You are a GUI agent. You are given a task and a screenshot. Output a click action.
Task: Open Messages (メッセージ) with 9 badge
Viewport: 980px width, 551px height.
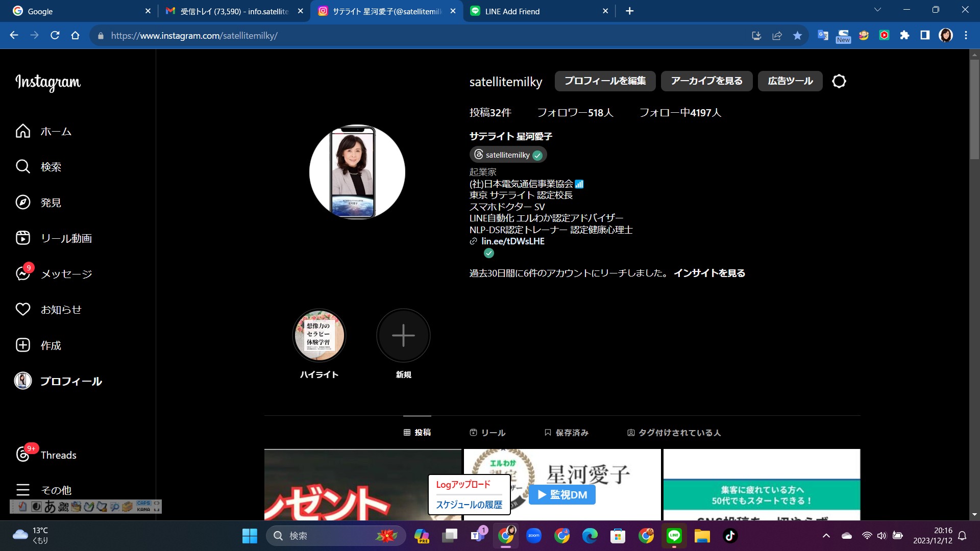tap(54, 274)
